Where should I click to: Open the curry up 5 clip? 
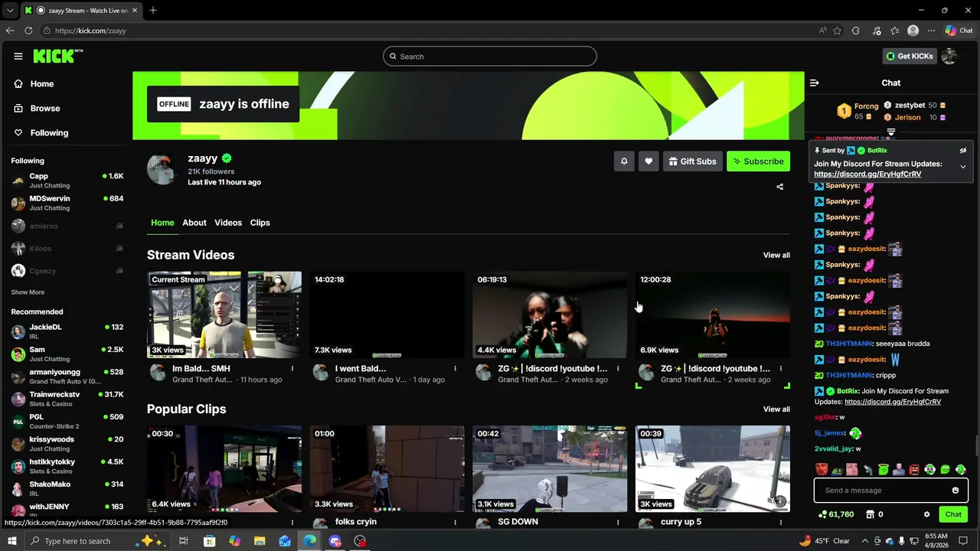[x=713, y=468]
